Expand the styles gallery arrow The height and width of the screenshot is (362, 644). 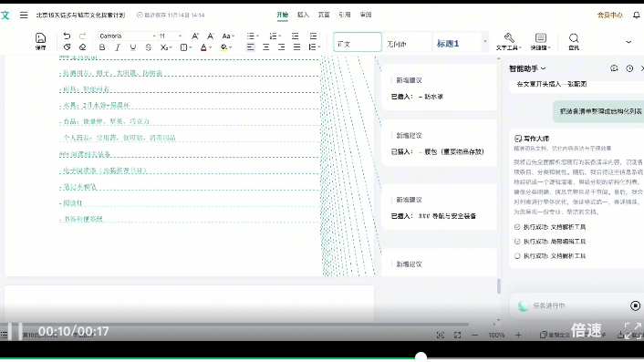tap(485, 41)
